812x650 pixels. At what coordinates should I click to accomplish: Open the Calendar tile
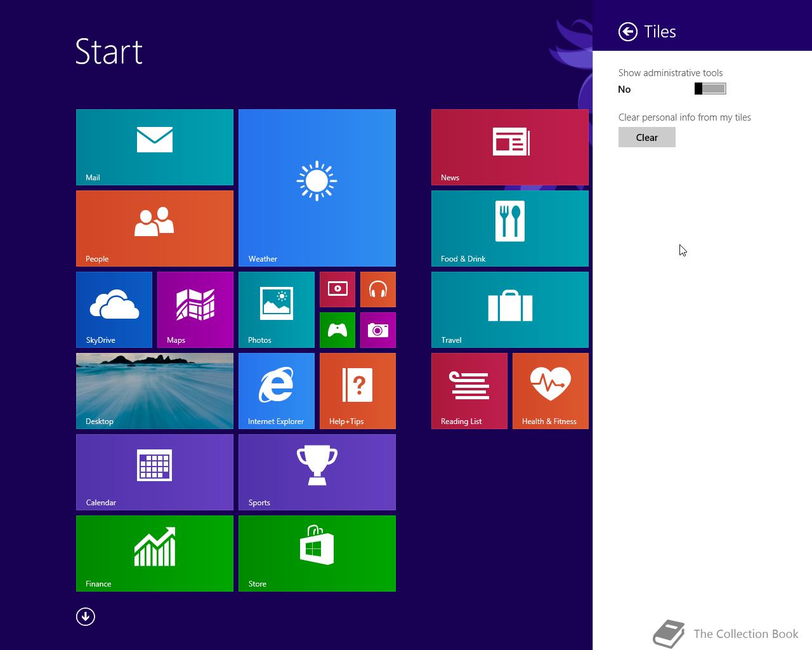point(155,472)
